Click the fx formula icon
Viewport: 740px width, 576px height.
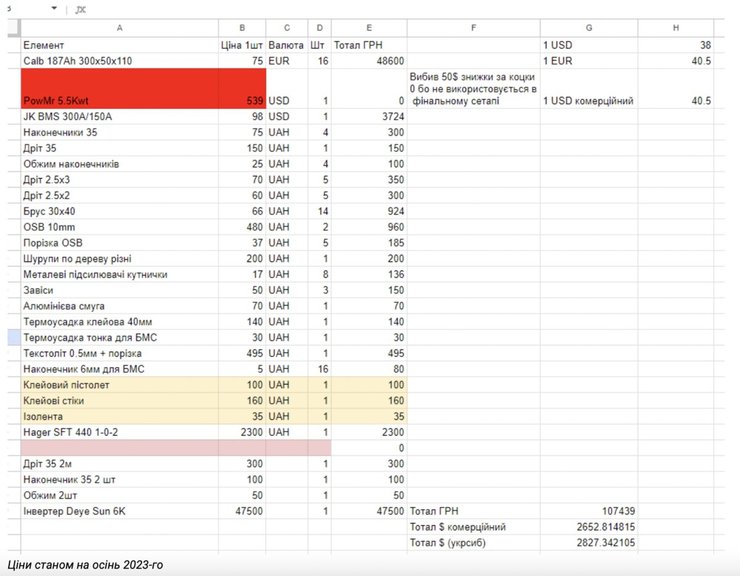pos(81,9)
